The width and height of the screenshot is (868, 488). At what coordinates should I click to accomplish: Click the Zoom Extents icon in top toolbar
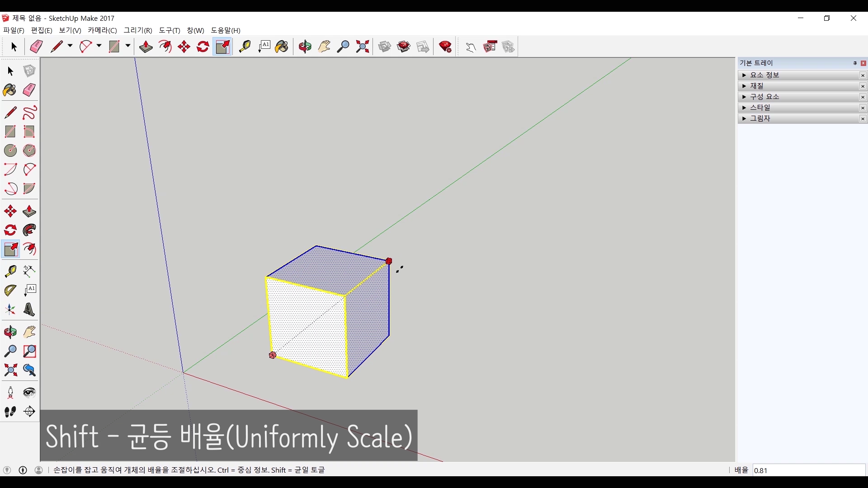(x=362, y=47)
